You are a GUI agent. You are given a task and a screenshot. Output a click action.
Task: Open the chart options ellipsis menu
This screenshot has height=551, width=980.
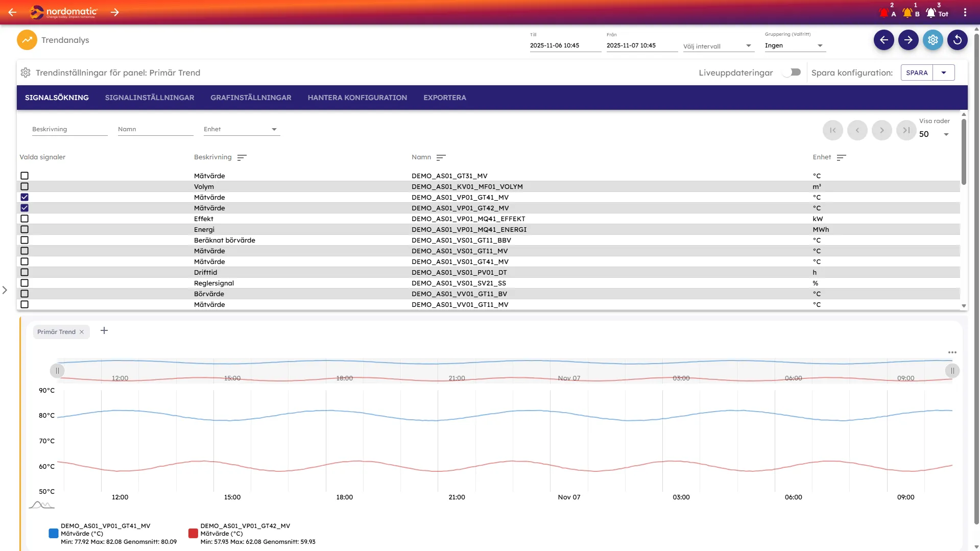point(952,352)
